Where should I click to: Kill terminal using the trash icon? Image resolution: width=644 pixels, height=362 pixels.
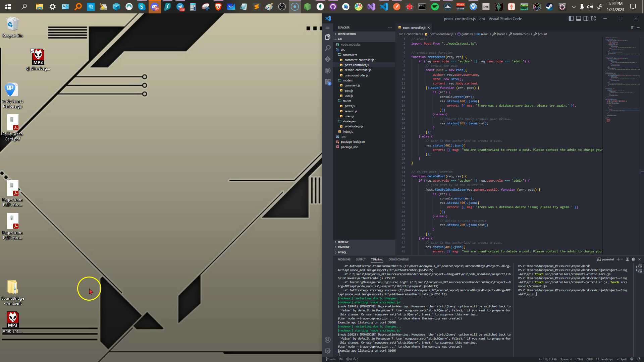pyautogui.click(x=633, y=259)
